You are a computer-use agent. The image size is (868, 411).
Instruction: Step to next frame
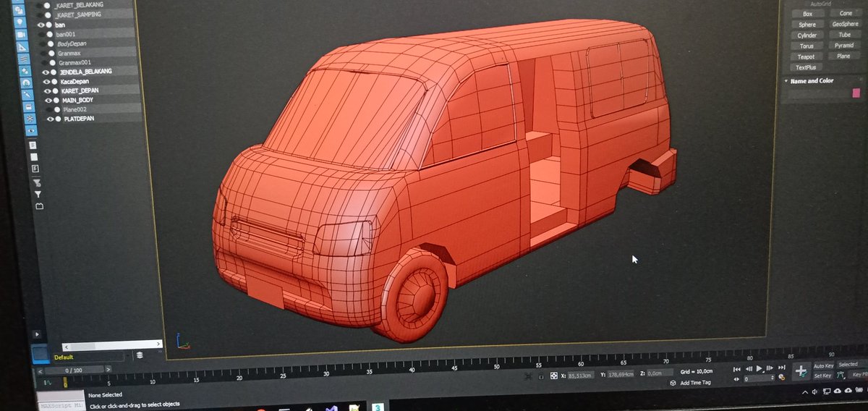pyautogui.click(x=770, y=369)
